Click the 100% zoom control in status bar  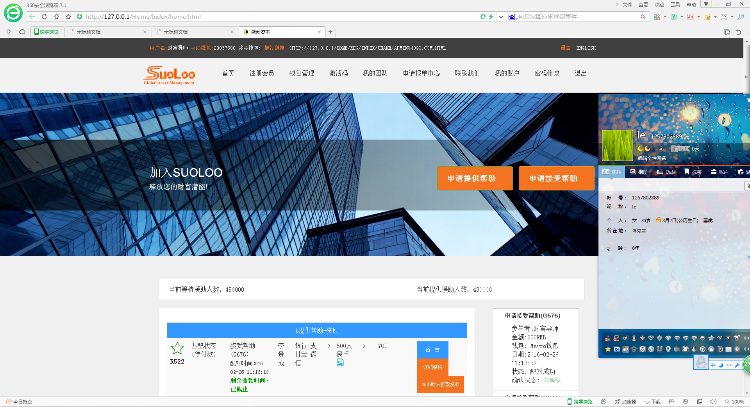coord(734,402)
